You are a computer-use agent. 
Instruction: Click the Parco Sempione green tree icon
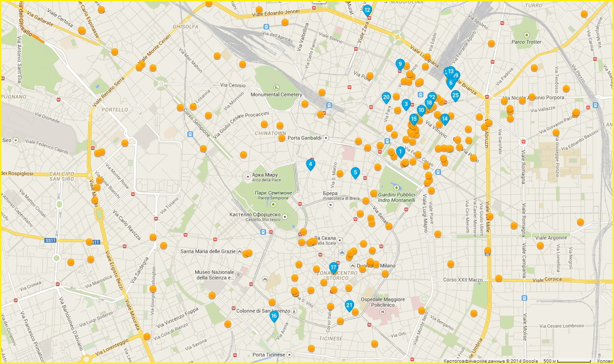(273, 204)
